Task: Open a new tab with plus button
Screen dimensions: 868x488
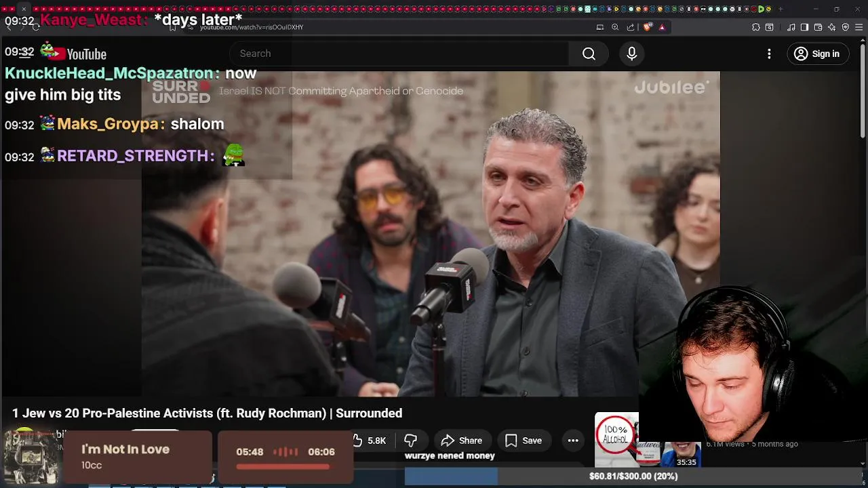Action: pyautogui.click(x=781, y=9)
